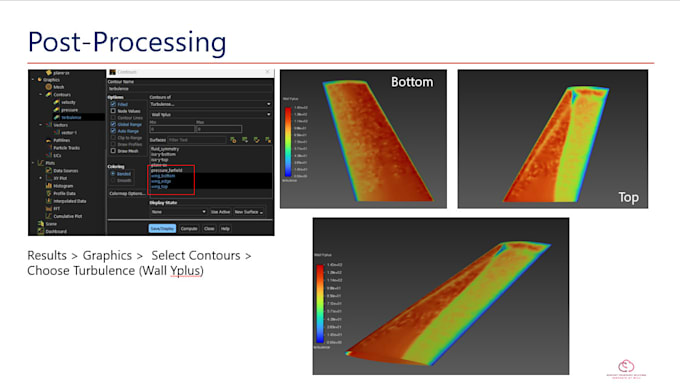
Task: Open the Display State None dropdown
Action: tap(178, 212)
